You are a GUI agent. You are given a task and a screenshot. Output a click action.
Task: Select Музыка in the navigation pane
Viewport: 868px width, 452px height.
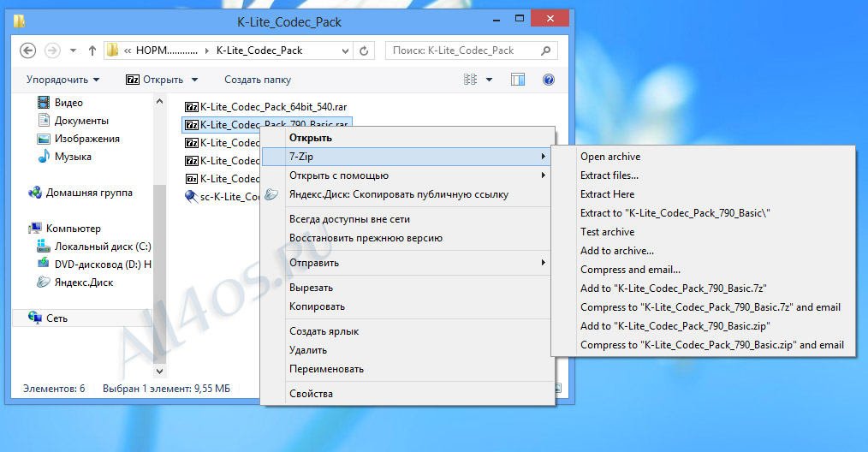coord(64,156)
